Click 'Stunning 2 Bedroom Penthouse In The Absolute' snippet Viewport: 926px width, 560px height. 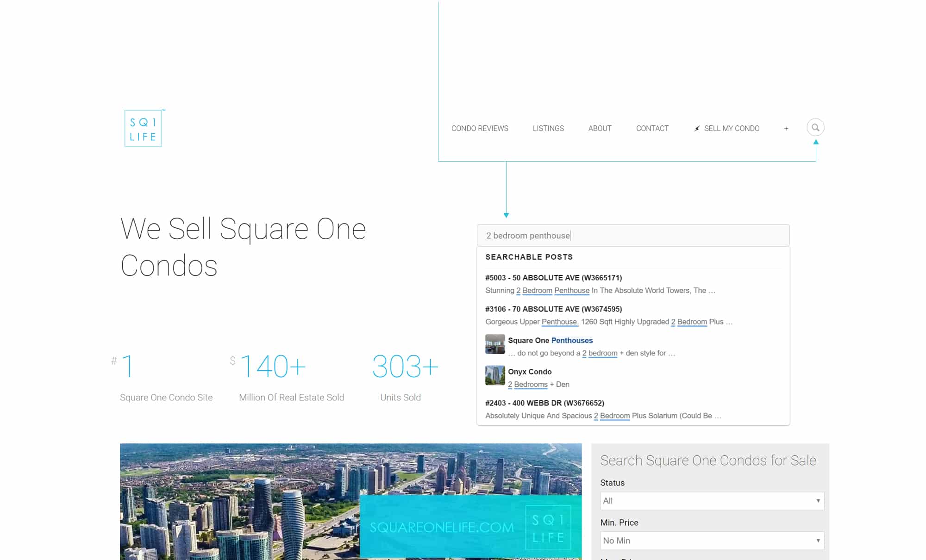[600, 291]
